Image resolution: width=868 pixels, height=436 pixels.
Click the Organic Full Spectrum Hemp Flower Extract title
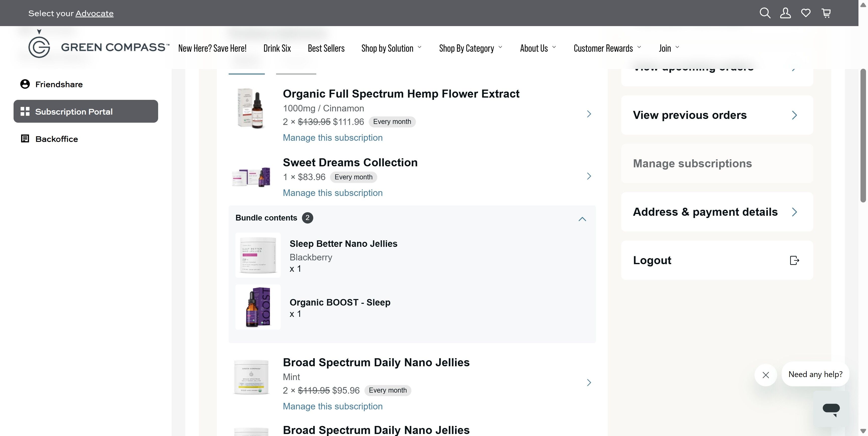(x=401, y=94)
